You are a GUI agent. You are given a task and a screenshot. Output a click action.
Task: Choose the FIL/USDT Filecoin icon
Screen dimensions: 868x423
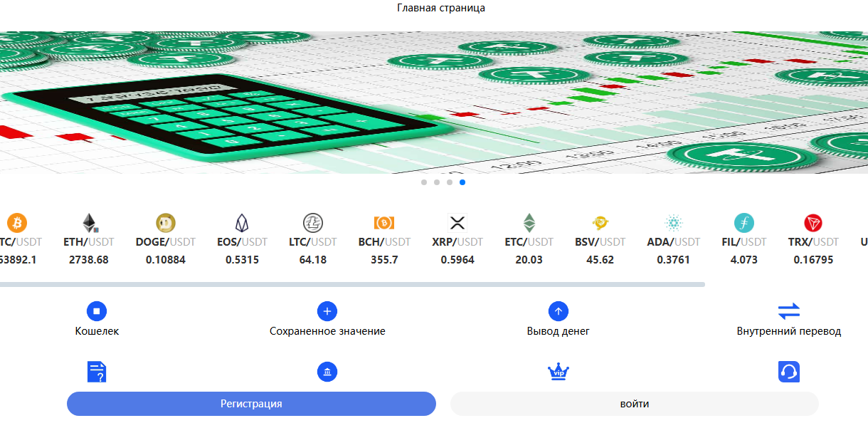[x=744, y=223]
